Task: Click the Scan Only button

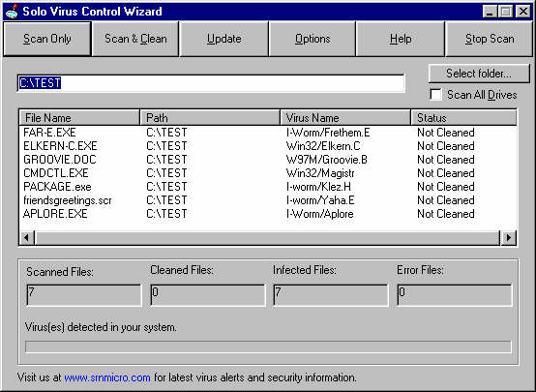Action: coord(47,39)
